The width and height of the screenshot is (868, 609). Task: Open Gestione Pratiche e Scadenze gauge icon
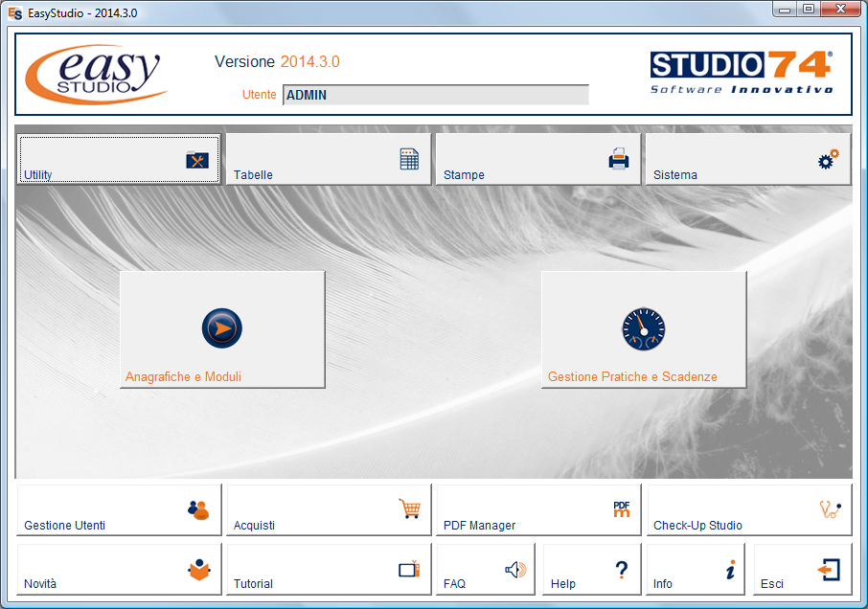click(643, 328)
